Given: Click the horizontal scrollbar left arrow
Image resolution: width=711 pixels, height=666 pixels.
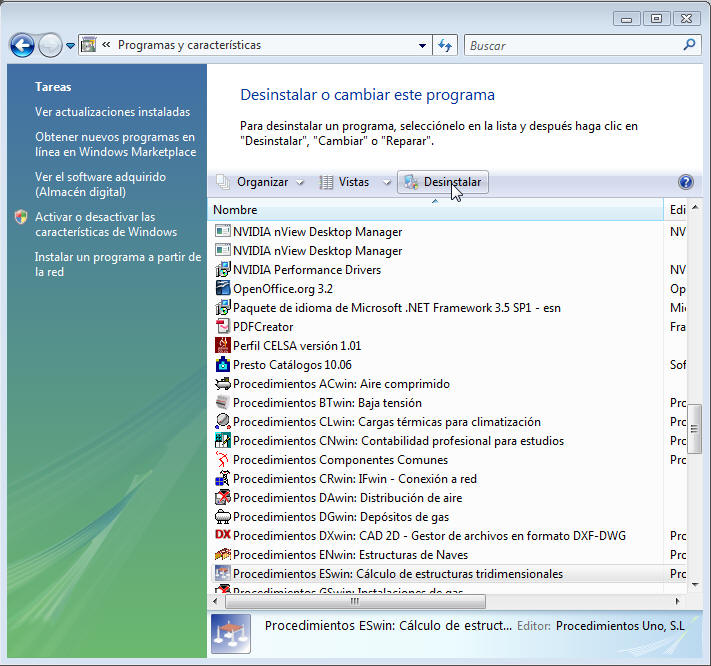Looking at the screenshot, I should (x=215, y=601).
